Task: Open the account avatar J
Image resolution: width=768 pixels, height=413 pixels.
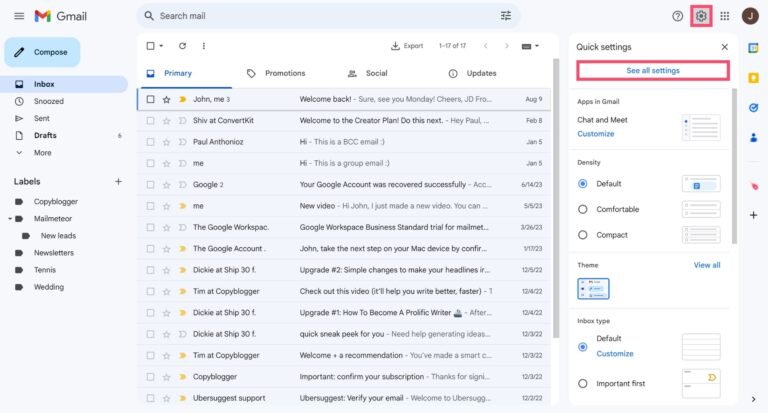Action: point(750,16)
